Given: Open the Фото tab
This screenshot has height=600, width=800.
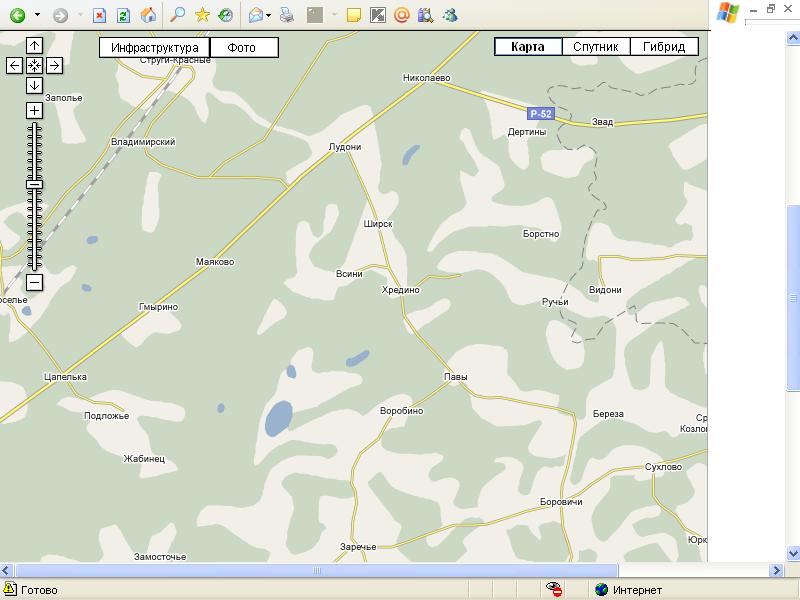Looking at the screenshot, I should pos(242,48).
